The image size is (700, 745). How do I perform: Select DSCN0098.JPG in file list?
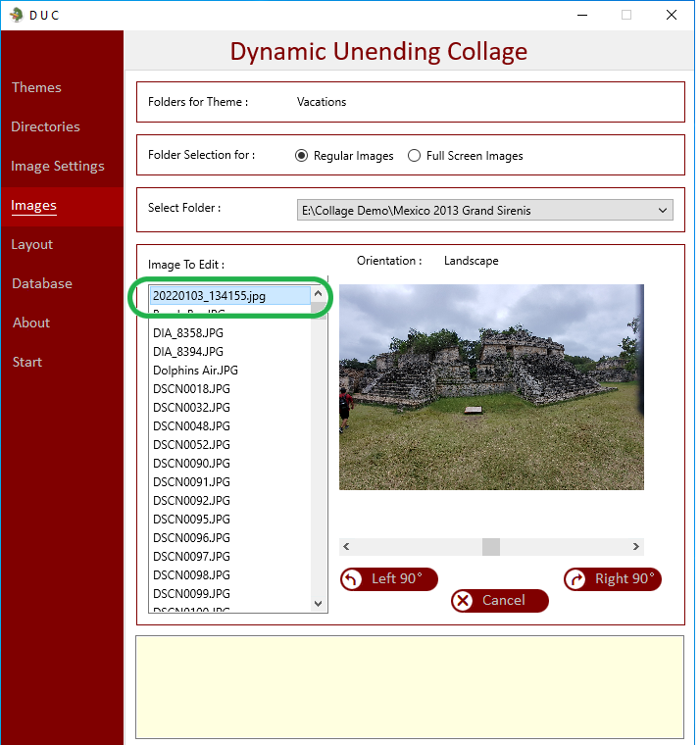click(230, 574)
